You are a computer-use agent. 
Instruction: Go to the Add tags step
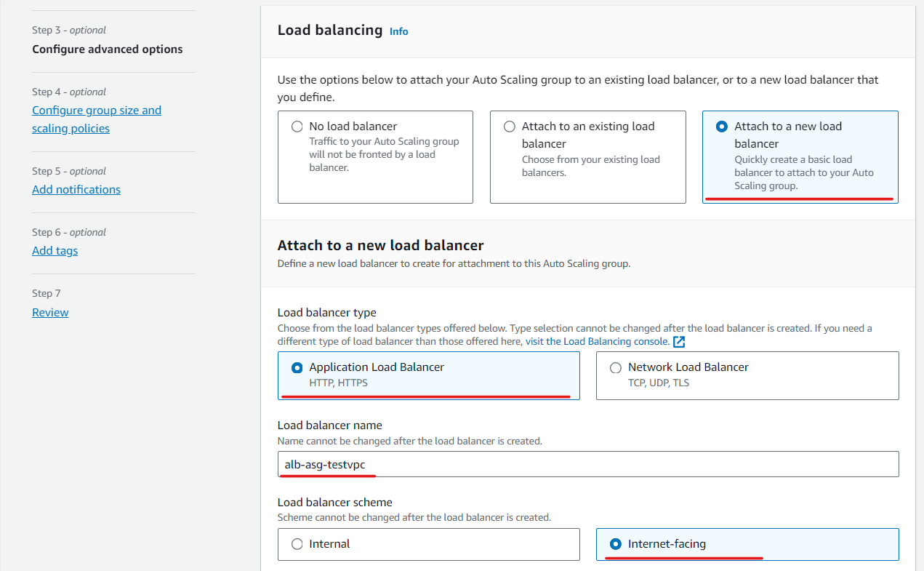click(x=55, y=250)
